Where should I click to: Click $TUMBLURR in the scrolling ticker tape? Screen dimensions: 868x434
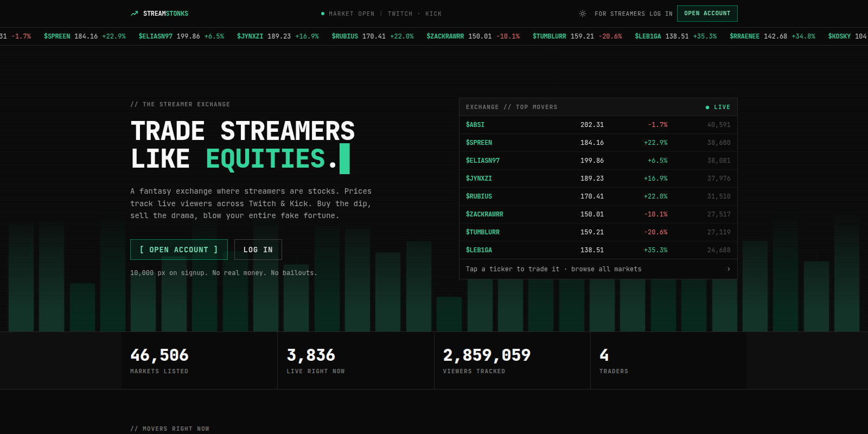tap(577, 36)
